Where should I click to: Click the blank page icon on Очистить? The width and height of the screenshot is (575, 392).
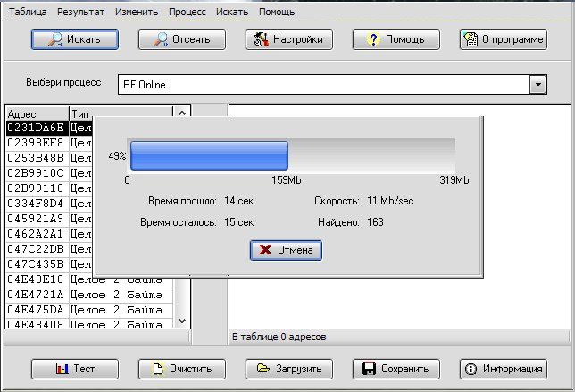coord(157,368)
